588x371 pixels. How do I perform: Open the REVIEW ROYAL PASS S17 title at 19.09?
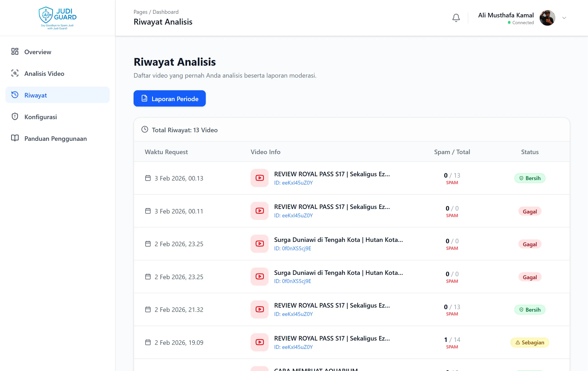(332, 338)
